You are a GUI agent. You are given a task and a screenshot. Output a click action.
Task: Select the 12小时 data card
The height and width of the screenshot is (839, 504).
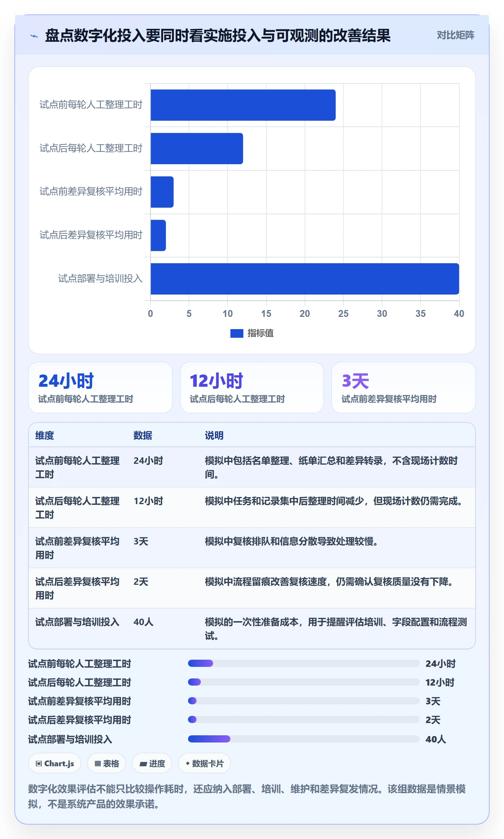[x=252, y=387]
